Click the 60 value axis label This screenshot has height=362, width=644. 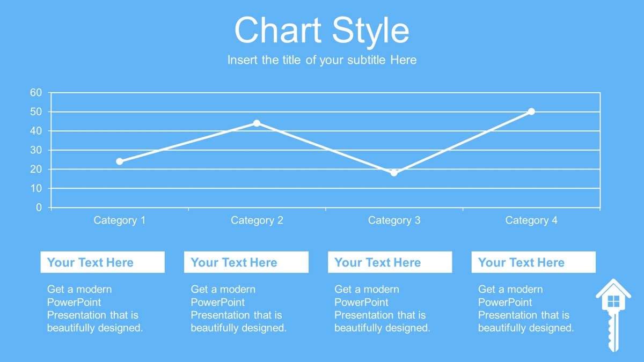35,93
